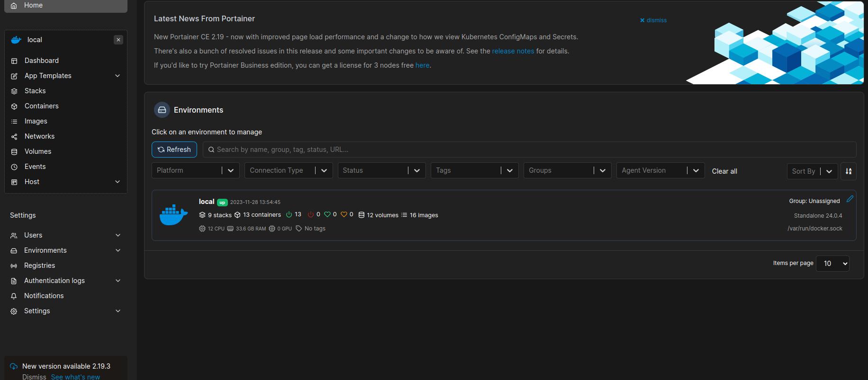The width and height of the screenshot is (868, 380).
Task: Open the Items per page selector
Action: tap(832, 264)
